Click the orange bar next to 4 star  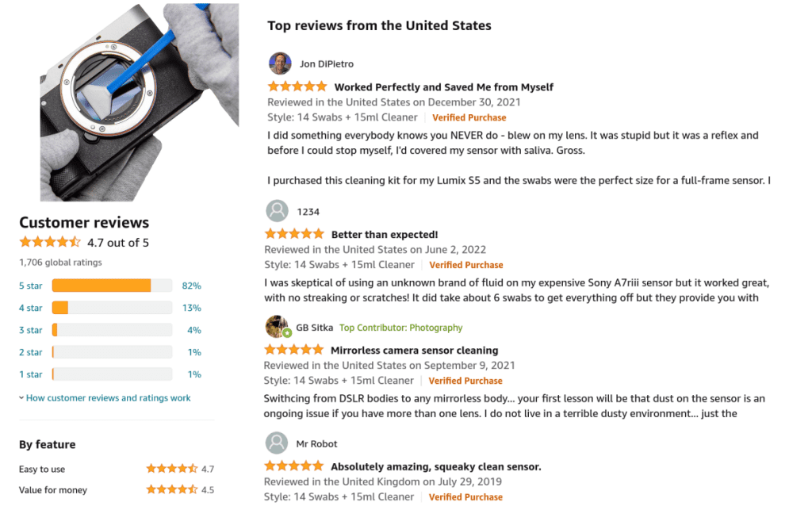pyautogui.click(x=59, y=308)
